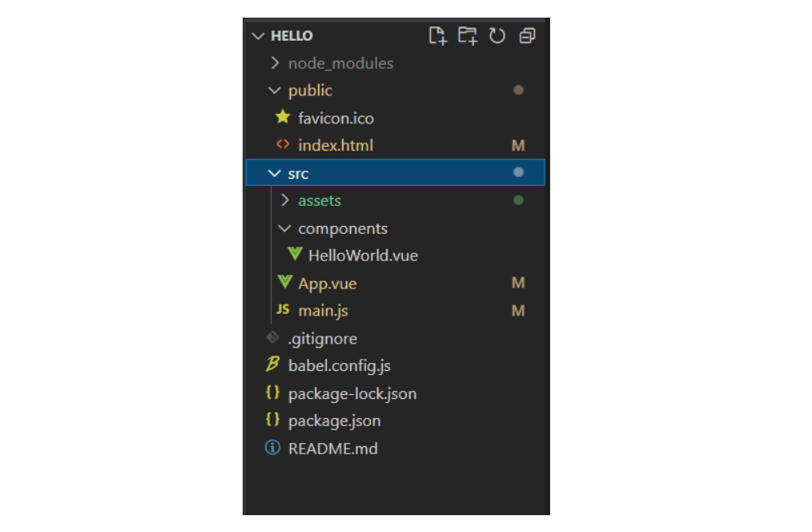Click the star icon of favicon.ico

point(283,118)
